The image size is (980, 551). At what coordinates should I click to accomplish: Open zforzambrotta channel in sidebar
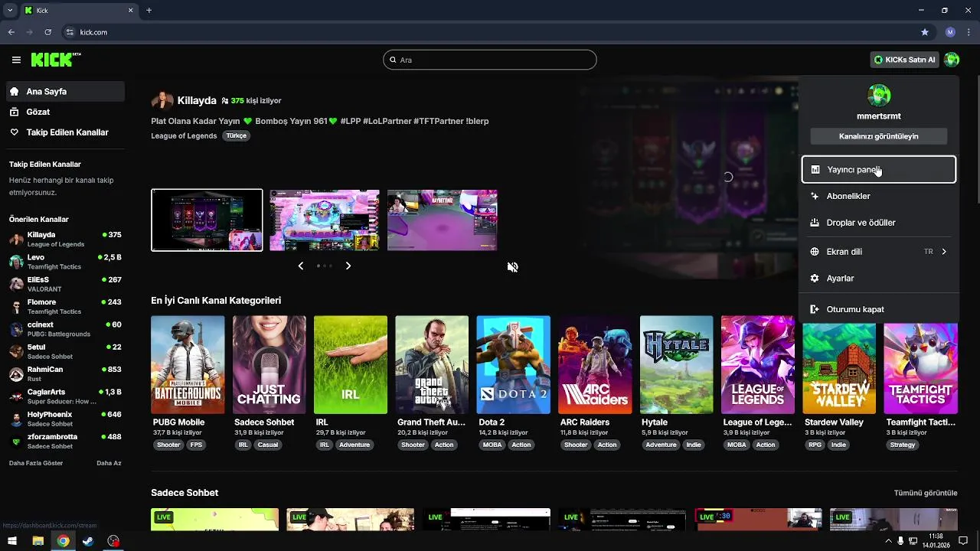pos(65,441)
